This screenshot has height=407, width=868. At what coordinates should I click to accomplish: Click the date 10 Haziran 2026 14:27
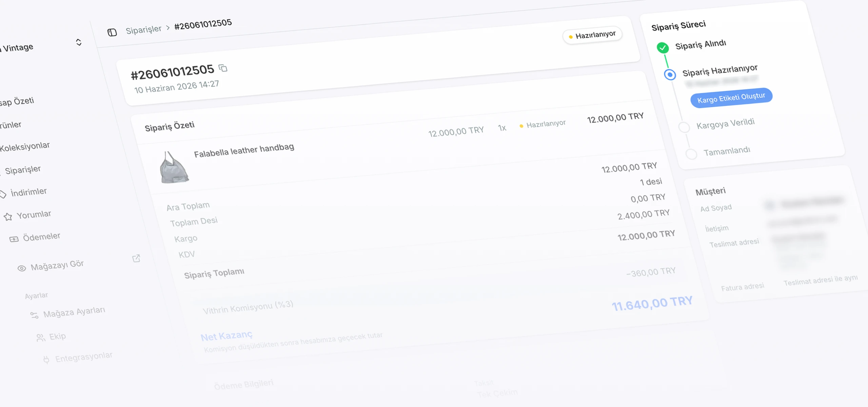pos(176,86)
